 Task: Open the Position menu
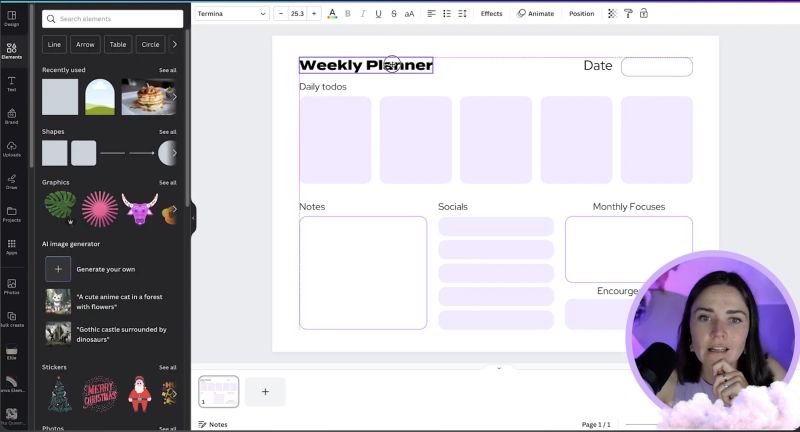point(582,14)
